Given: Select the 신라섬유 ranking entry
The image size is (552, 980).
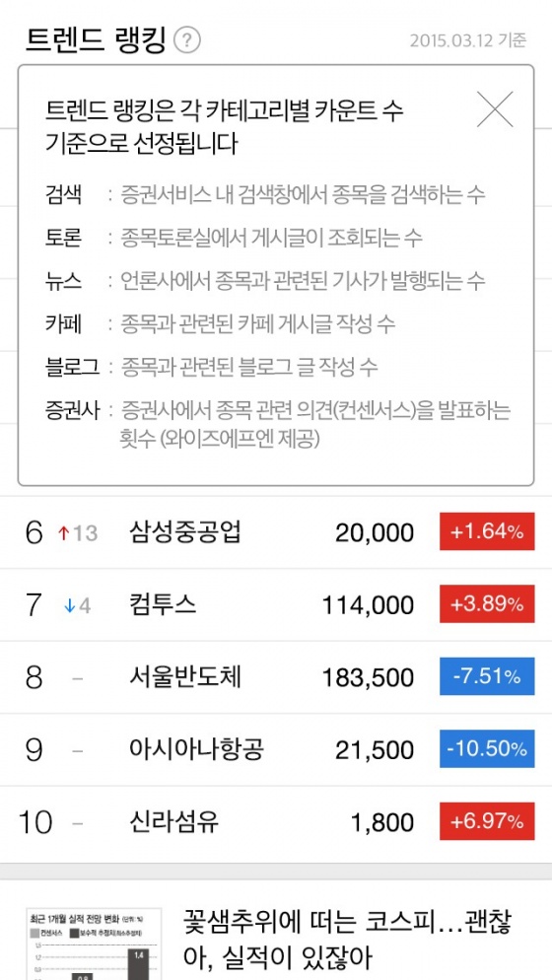Looking at the screenshot, I should coord(276,823).
